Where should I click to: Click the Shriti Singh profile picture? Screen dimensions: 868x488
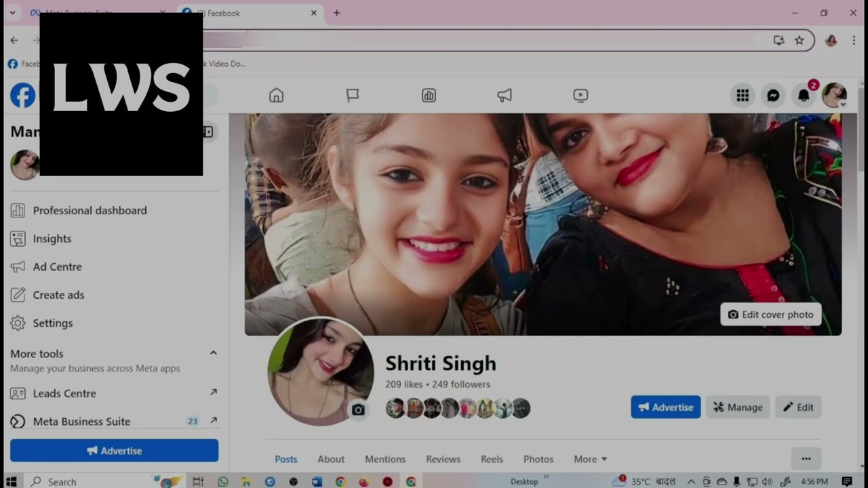coord(320,371)
